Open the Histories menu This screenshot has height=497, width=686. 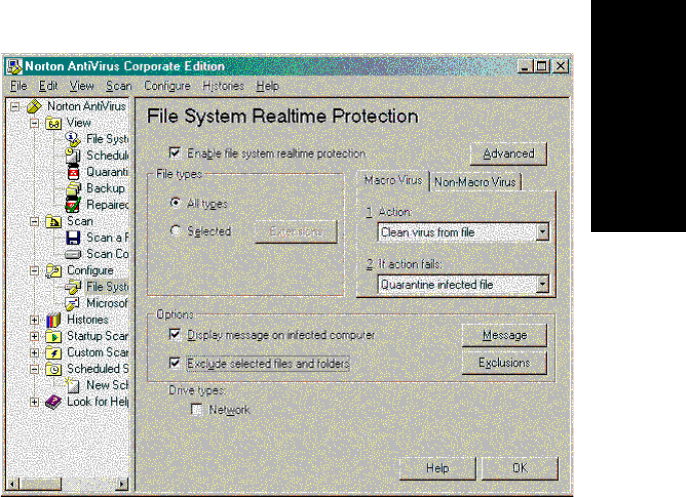tap(223, 86)
